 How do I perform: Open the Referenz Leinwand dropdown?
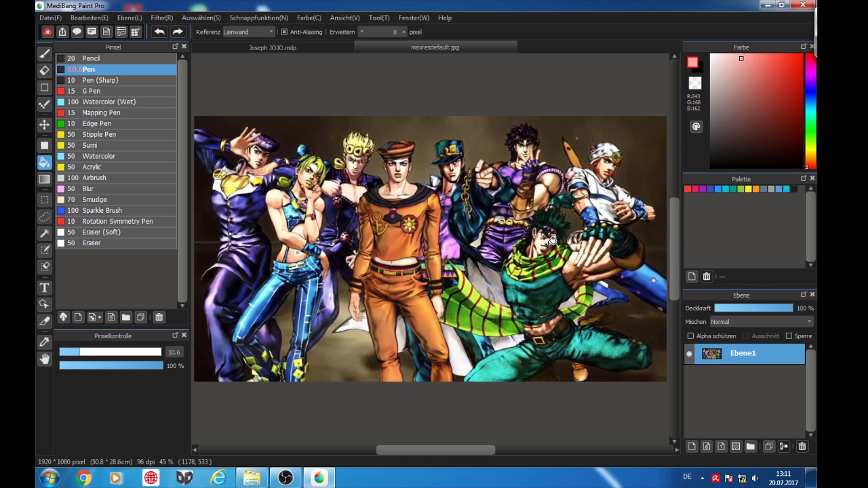pos(249,32)
